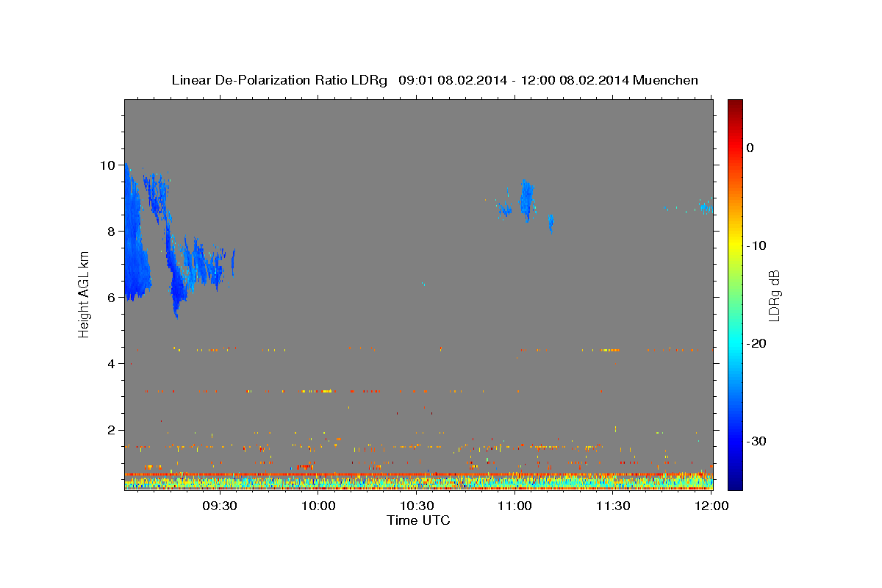Viewport: 882px width, 588px height.
Task: Click the colorbar value -20
Action: click(756, 343)
